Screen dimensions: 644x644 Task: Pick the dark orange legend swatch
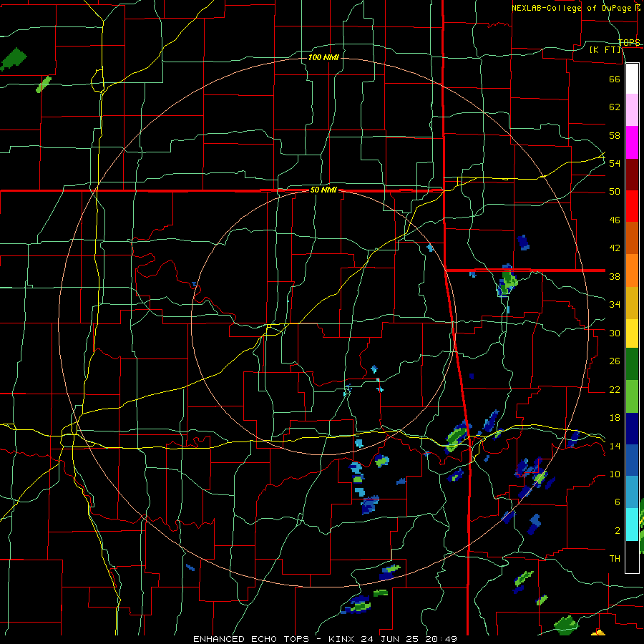(632, 238)
